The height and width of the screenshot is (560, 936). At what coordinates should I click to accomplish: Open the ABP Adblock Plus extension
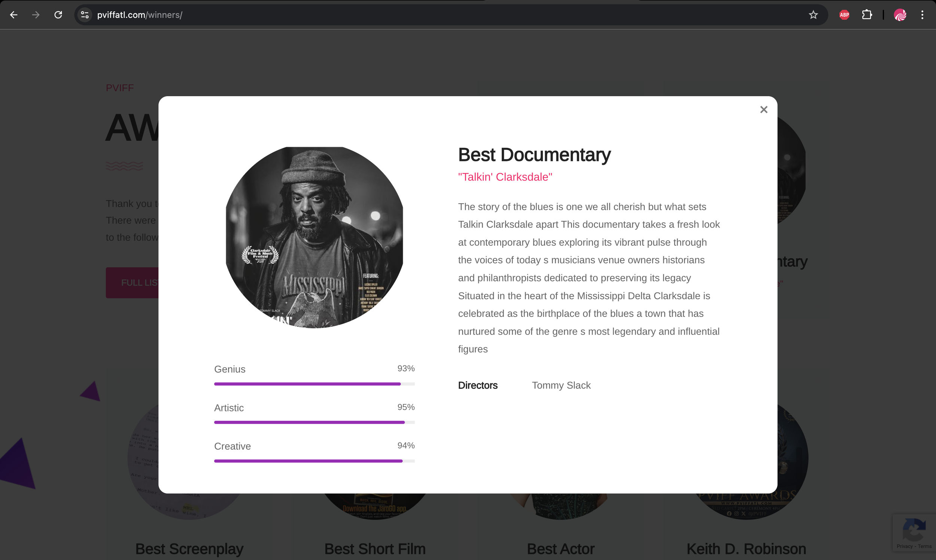coord(844,15)
